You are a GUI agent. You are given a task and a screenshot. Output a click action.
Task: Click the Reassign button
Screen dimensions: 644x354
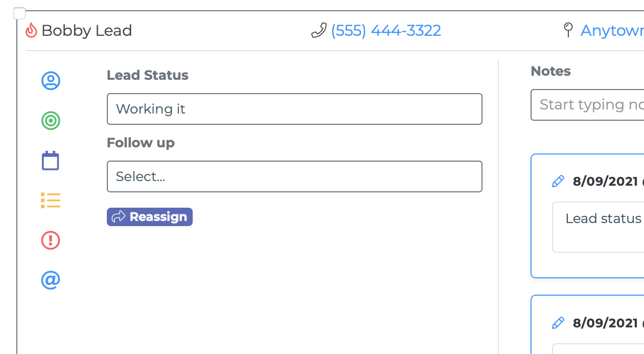[x=150, y=217]
